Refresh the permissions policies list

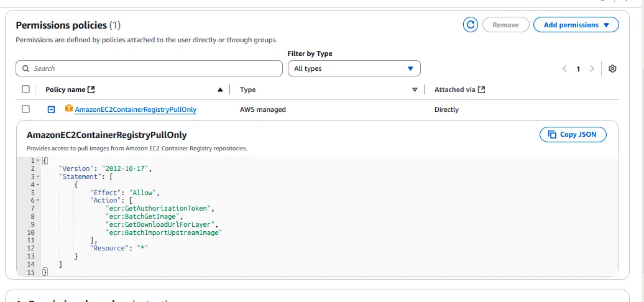click(471, 25)
